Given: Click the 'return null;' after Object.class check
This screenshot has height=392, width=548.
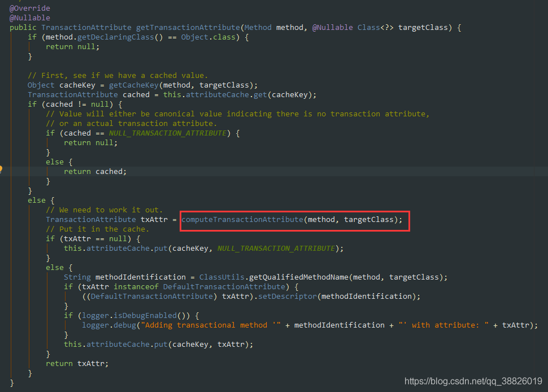Looking at the screenshot, I should point(73,47).
